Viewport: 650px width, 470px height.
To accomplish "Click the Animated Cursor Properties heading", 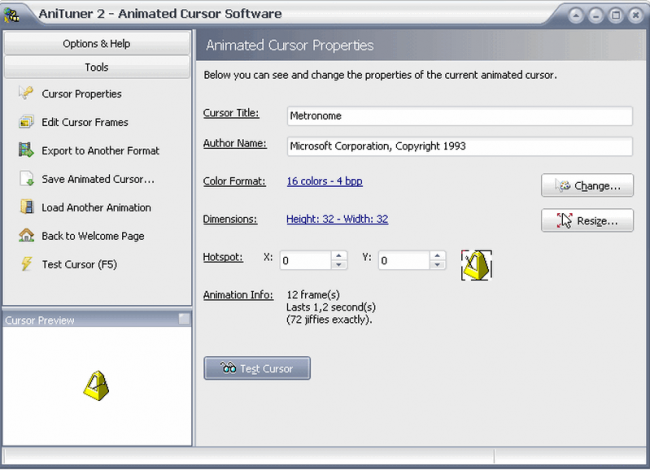I will click(x=290, y=45).
